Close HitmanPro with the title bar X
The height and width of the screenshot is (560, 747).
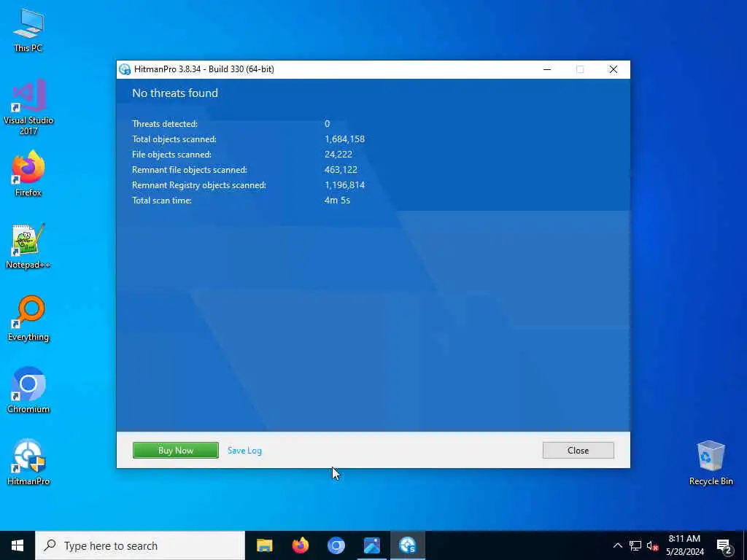[x=614, y=69]
